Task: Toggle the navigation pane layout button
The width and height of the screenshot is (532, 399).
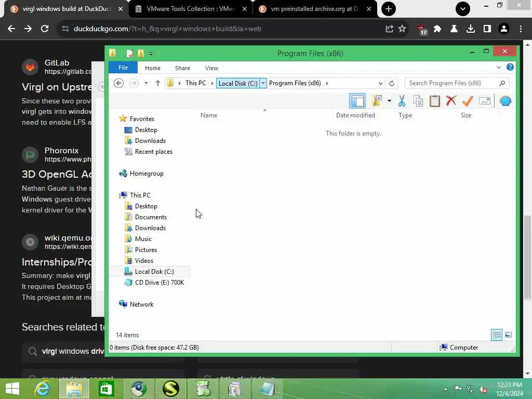Action: tap(357, 101)
